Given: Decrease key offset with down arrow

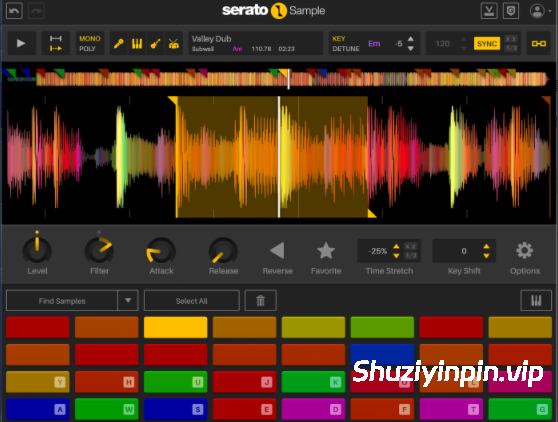Looking at the screenshot, I should click(411, 48).
